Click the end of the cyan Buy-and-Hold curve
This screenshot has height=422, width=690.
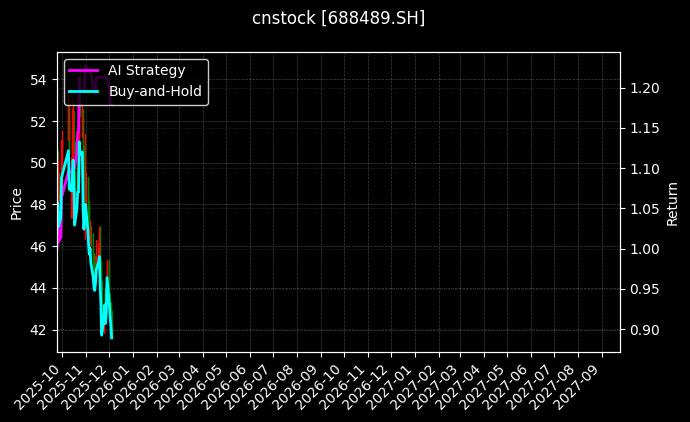pyautogui.click(x=112, y=338)
